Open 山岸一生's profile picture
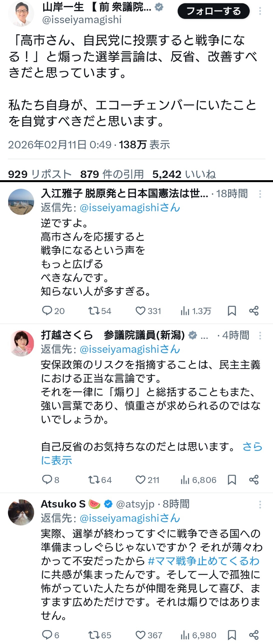The height and width of the screenshot is (644, 273). [x=21, y=14]
